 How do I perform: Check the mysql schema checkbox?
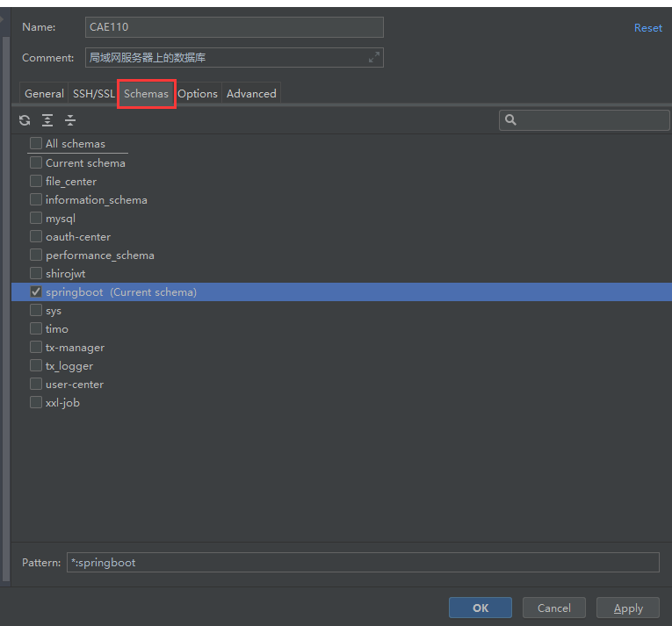click(x=36, y=218)
